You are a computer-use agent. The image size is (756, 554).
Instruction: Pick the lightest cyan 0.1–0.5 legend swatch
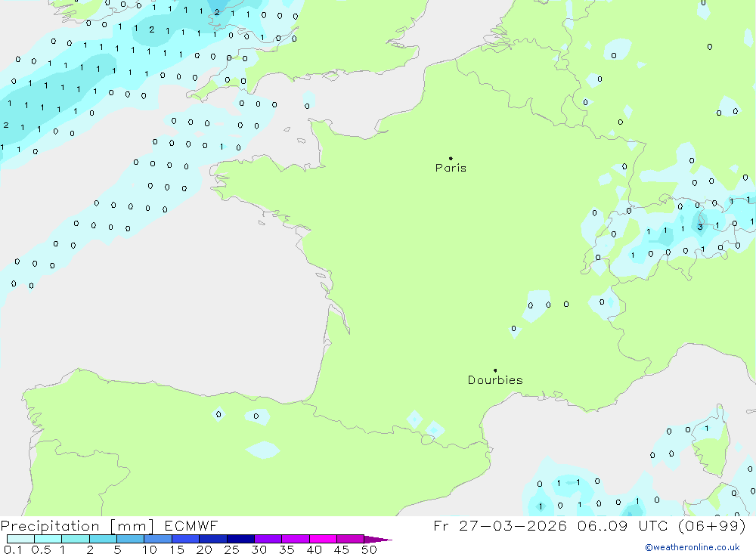20,539
